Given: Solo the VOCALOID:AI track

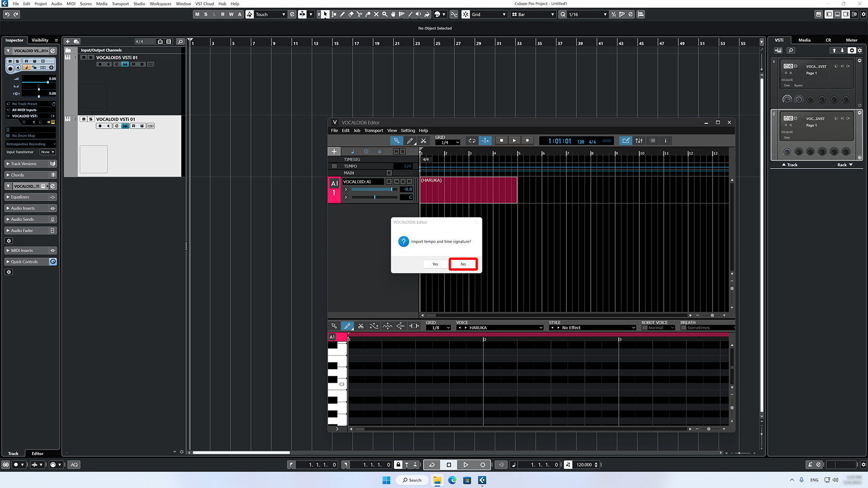Looking at the screenshot, I should [x=402, y=181].
